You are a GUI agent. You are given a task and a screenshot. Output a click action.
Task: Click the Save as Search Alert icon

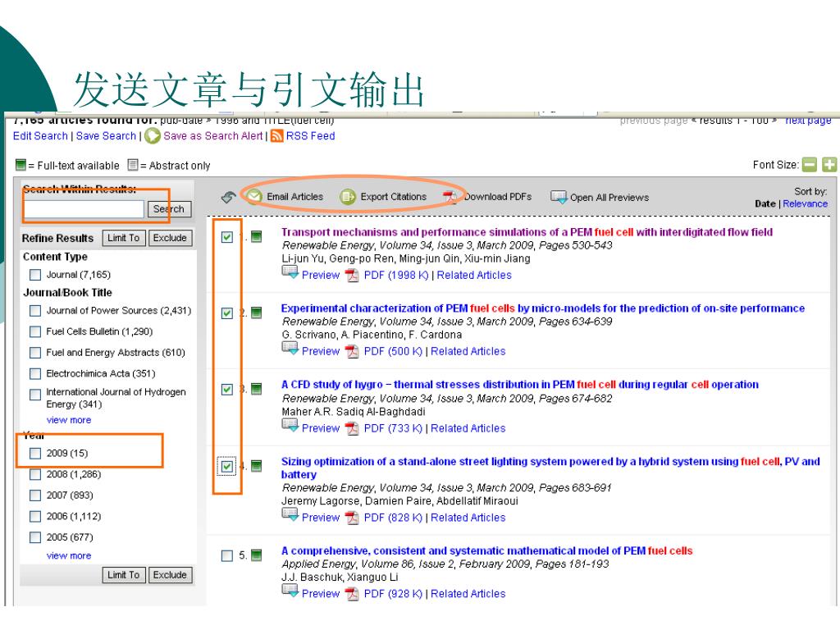click(153, 136)
